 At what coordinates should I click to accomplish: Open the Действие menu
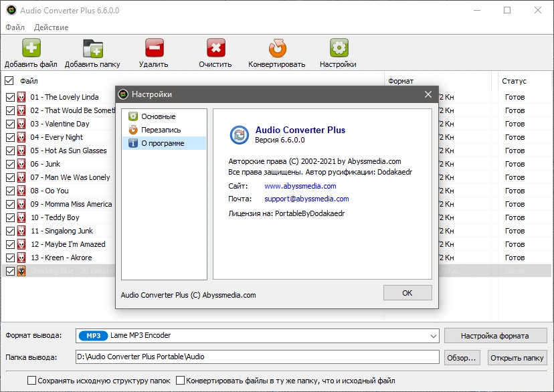pos(52,27)
